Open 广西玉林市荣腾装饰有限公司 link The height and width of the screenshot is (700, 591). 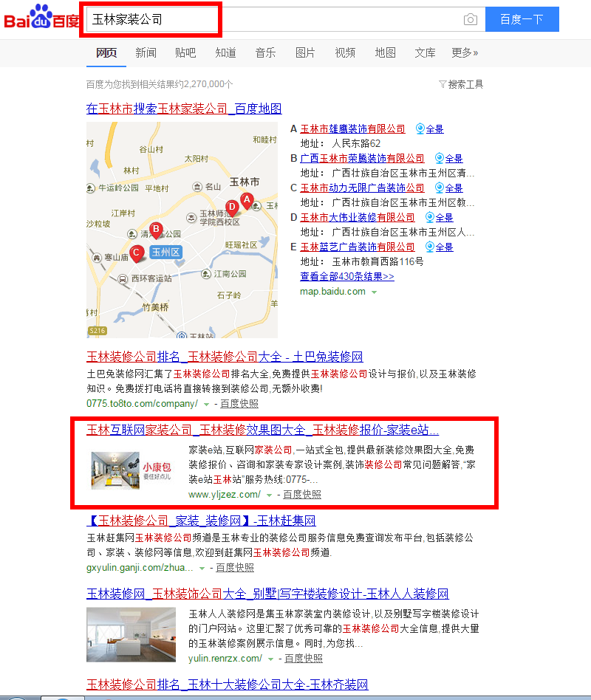[362, 159]
